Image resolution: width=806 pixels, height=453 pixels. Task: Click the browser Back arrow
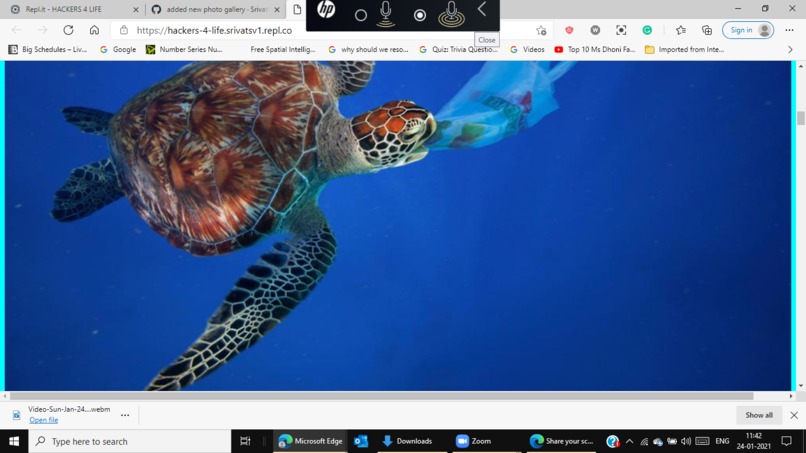point(16,30)
